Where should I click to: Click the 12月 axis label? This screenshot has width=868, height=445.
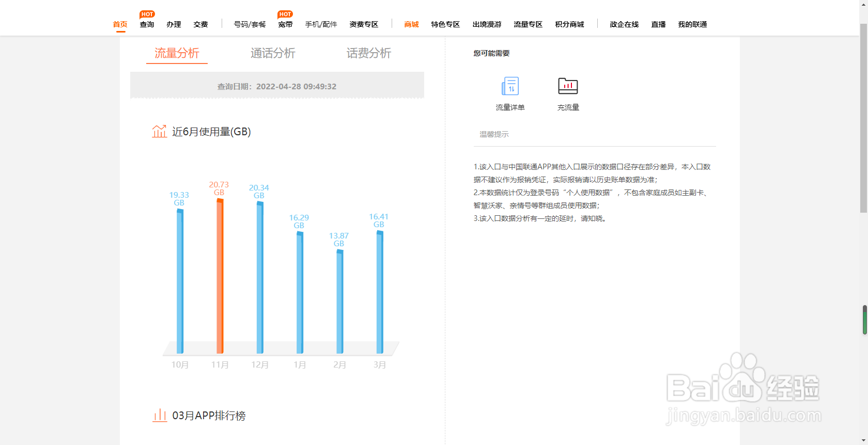[260, 364]
